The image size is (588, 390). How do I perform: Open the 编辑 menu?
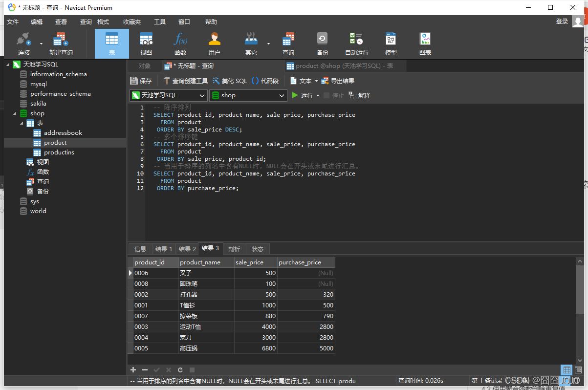[x=37, y=22]
